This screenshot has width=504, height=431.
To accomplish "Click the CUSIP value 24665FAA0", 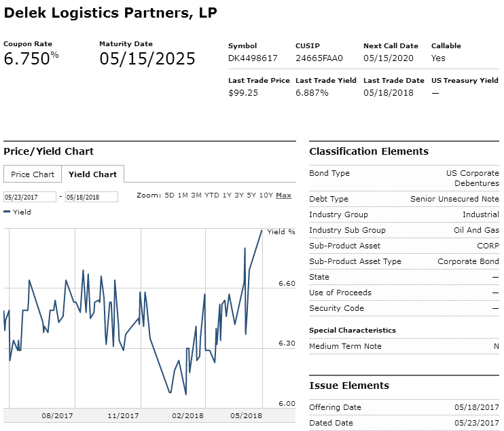I will tap(319, 58).
